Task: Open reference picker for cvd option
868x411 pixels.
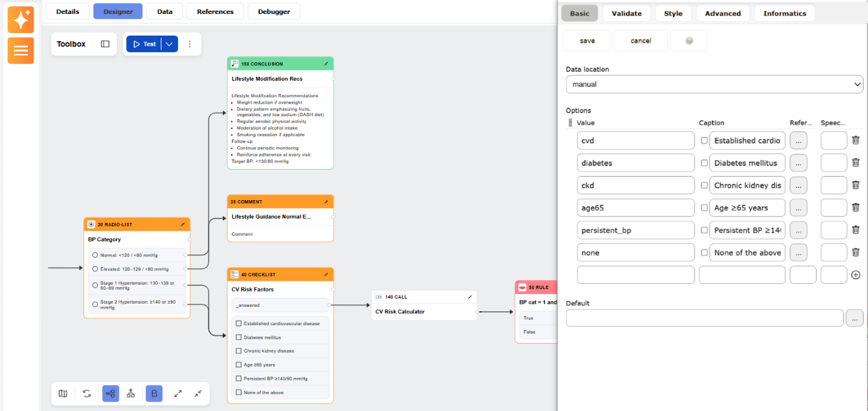Action: (x=798, y=140)
